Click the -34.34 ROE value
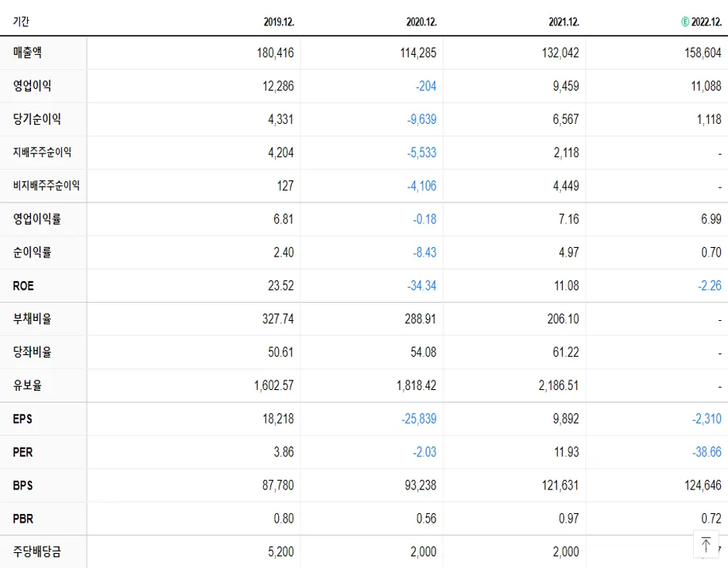This screenshot has width=728, height=568. (x=422, y=286)
